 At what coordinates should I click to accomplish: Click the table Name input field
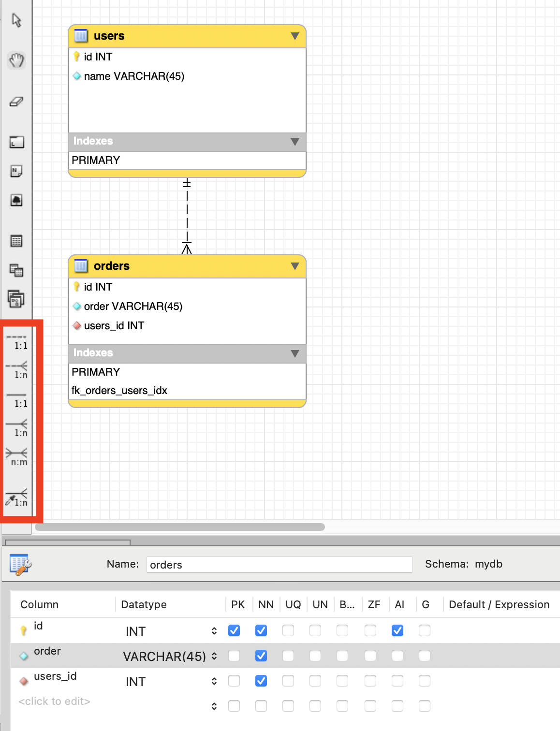click(280, 564)
